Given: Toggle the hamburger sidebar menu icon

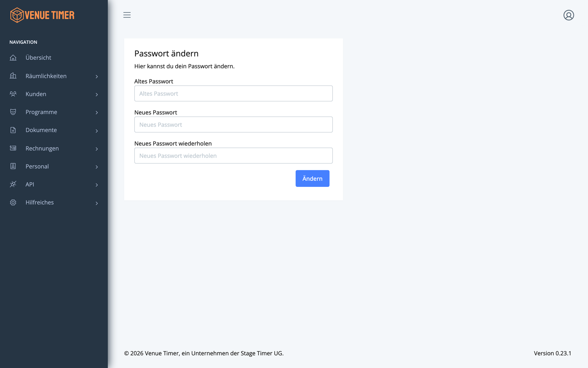Looking at the screenshot, I should (x=127, y=15).
